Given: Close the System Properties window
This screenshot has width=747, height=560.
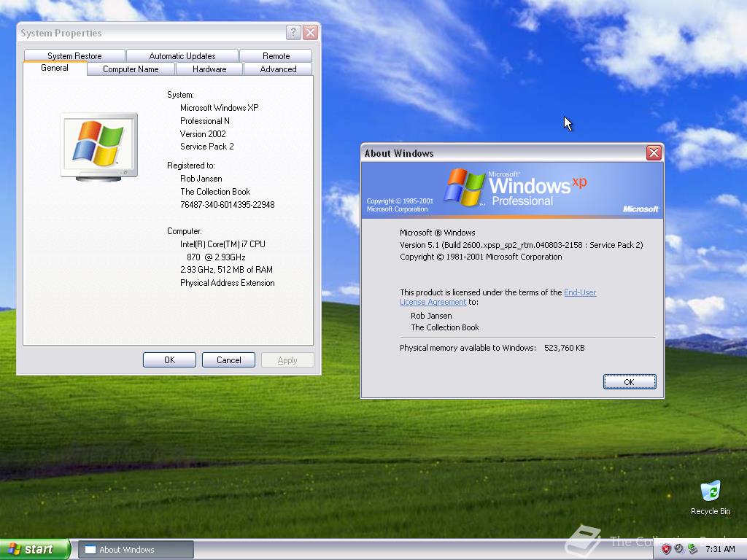Looking at the screenshot, I should (x=310, y=32).
